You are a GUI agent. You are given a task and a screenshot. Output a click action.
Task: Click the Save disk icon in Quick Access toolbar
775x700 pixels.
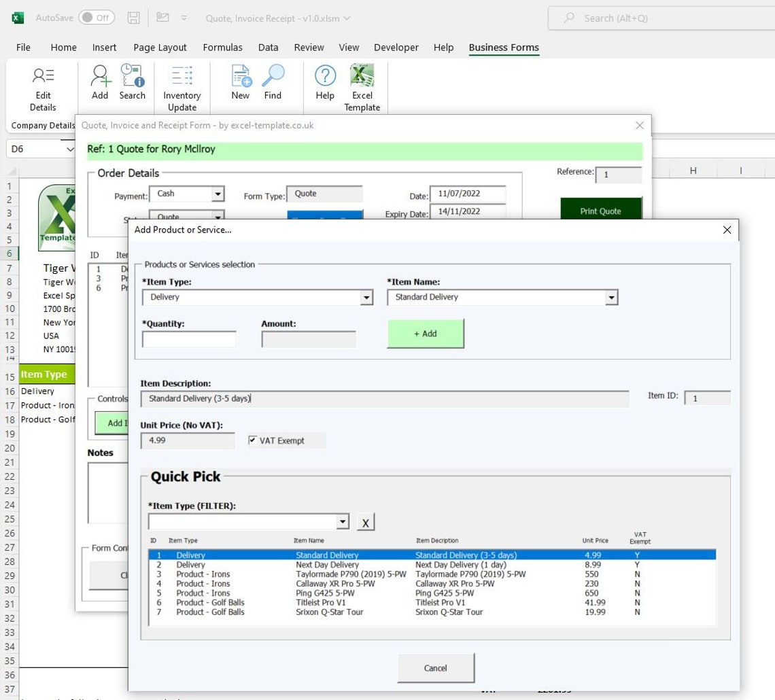(134, 18)
